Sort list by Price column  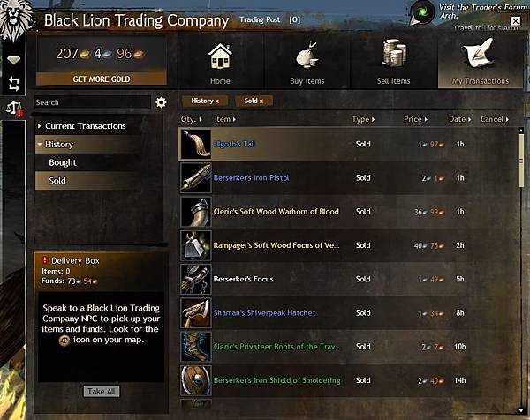415,119
